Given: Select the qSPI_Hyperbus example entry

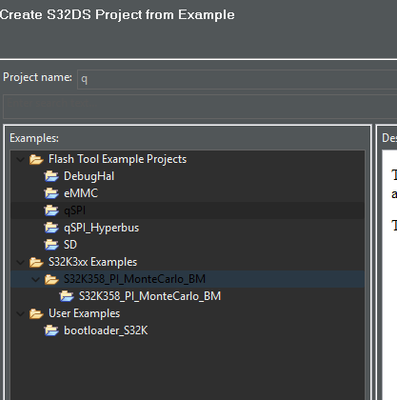Looking at the screenshot, I should pos(101,228).
